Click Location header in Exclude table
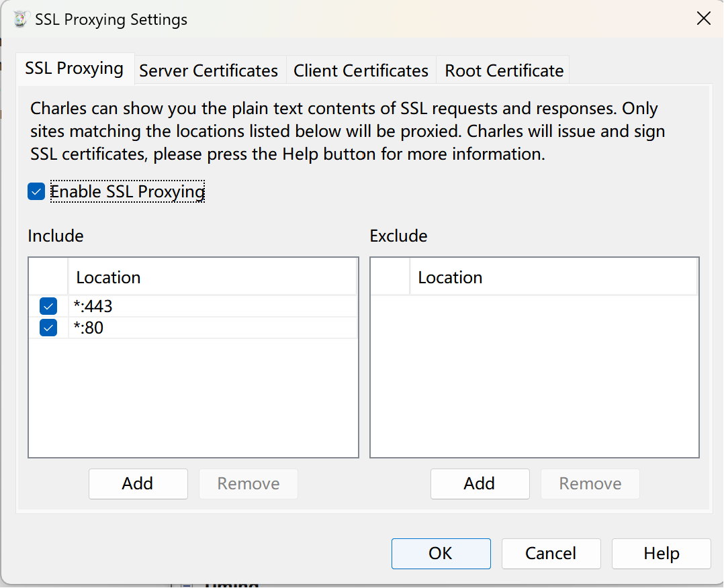The image size is (724, 588). pos(553,278)
